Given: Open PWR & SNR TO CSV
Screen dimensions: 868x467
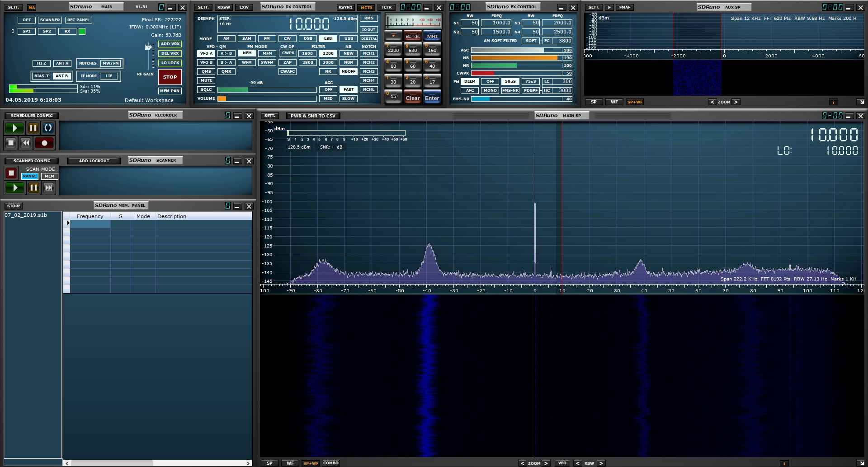Looking at the screenshot, I should point(313,116).
